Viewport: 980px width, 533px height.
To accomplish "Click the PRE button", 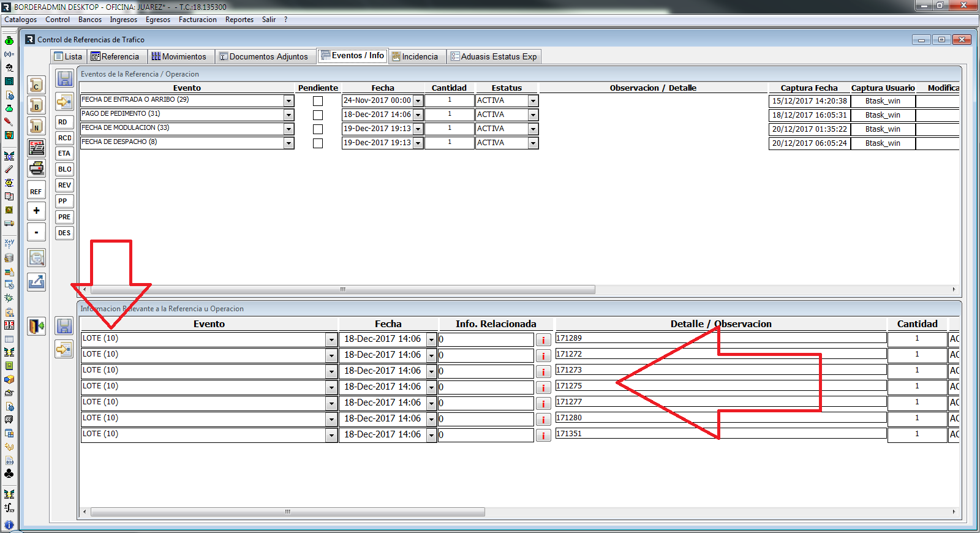I will 64,217.
